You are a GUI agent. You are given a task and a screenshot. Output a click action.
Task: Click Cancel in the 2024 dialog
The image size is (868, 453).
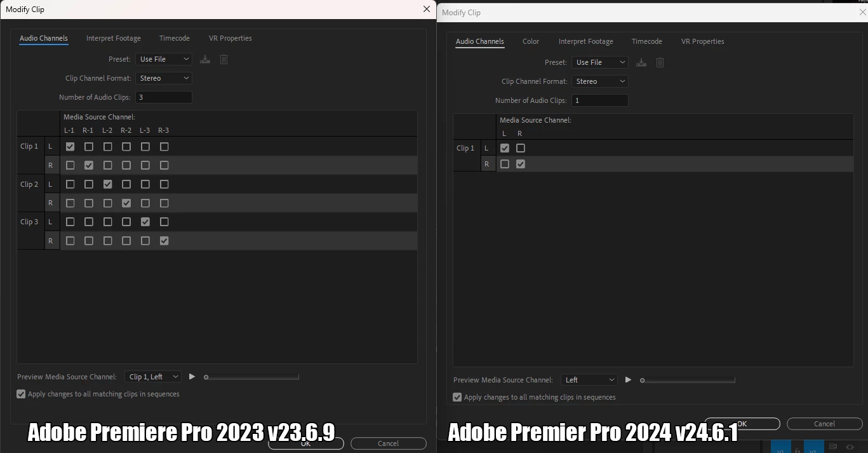(x=825, y=424)
